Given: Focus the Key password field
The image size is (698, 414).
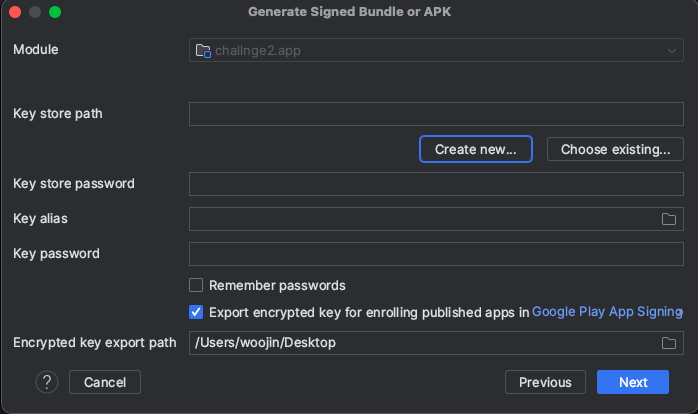Looking at the screenshot, I should click(436, 254).
